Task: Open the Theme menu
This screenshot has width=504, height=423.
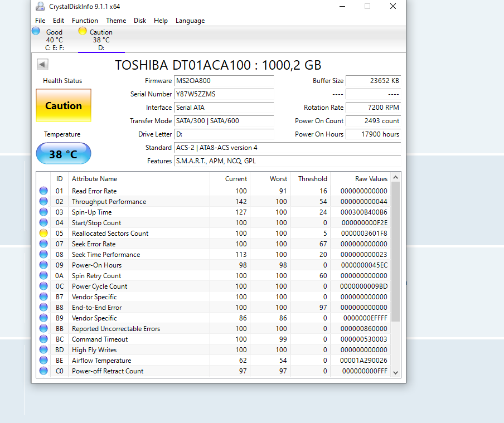Action: 116,21
